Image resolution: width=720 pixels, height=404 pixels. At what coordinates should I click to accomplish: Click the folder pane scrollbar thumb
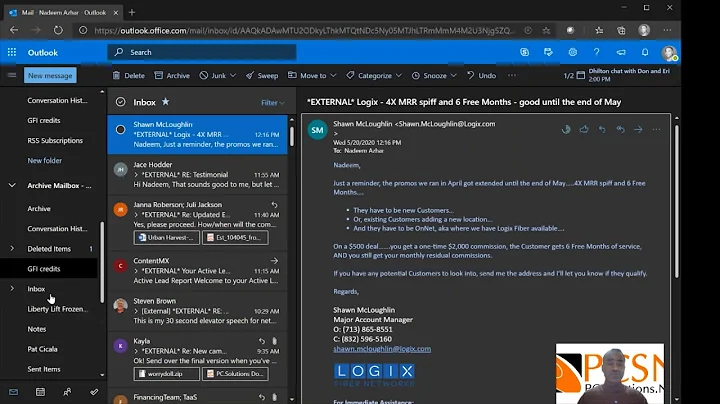[x=102, y=263]
